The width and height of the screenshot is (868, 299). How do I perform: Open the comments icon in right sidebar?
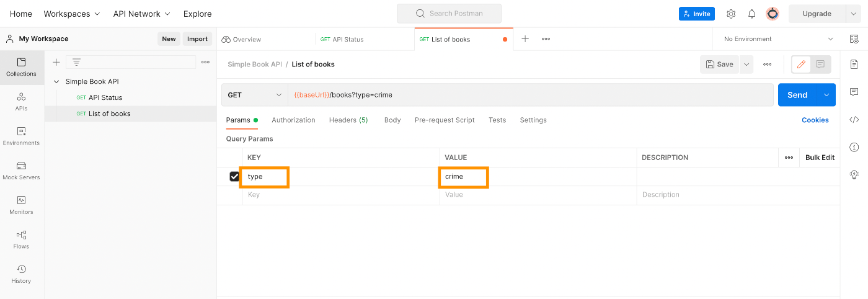(854, 92)
